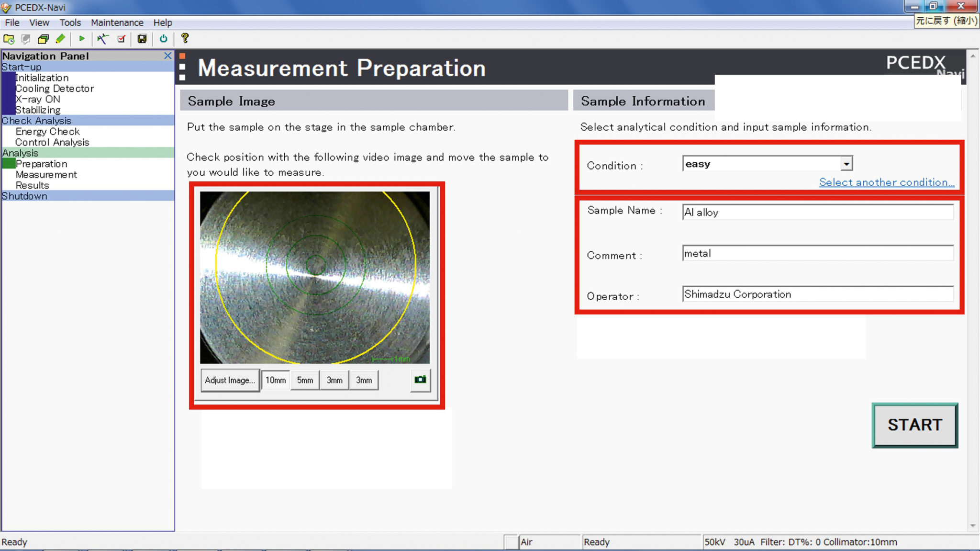Image resolution: width=980 pixels, height=551 pixels.
Task: Click the large START button
Action: pyautogui.click(x=914, y=425)
